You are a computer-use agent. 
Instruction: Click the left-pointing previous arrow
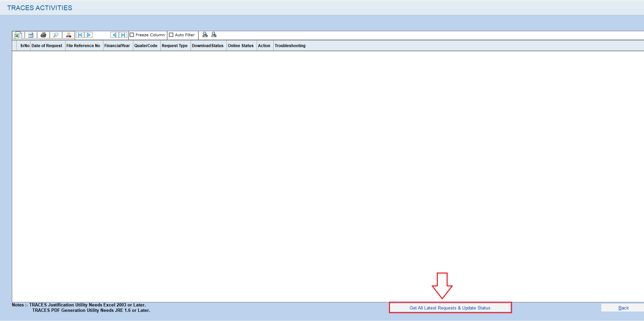[115, 35]
